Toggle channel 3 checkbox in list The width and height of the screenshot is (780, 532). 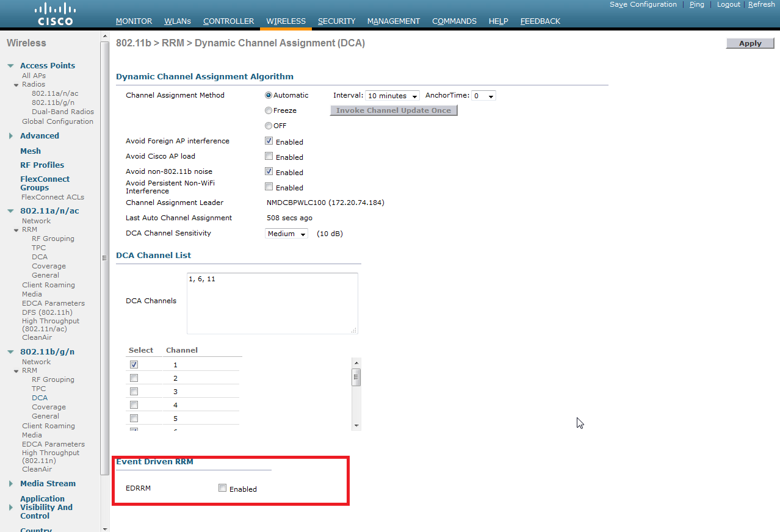(134, 392)
